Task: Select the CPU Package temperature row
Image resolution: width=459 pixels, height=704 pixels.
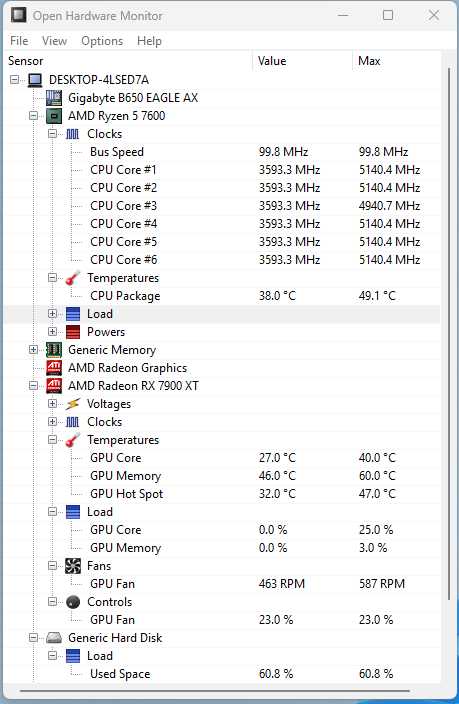Action: (222, 296)
